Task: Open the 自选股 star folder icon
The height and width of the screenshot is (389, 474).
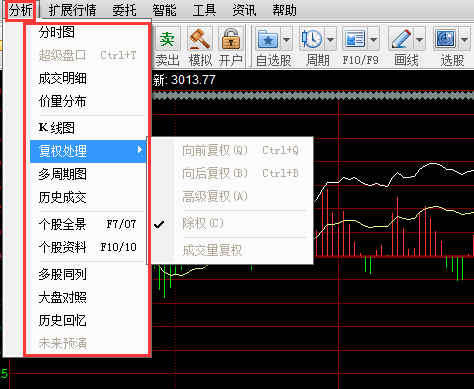Action: 268,39
